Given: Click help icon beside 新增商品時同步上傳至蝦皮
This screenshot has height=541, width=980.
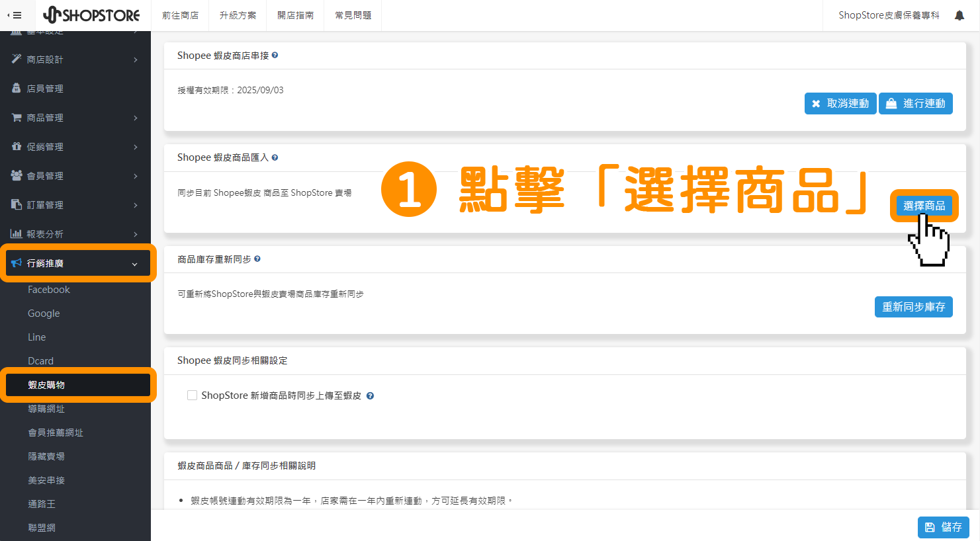Looking at the screenshot, I should [x=370, y=396].
